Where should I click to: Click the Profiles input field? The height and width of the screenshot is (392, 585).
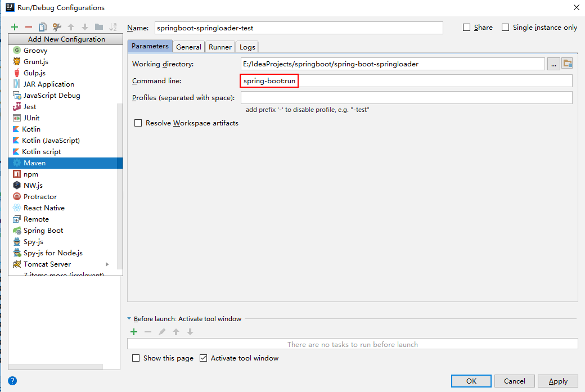[x=406, y=98]
